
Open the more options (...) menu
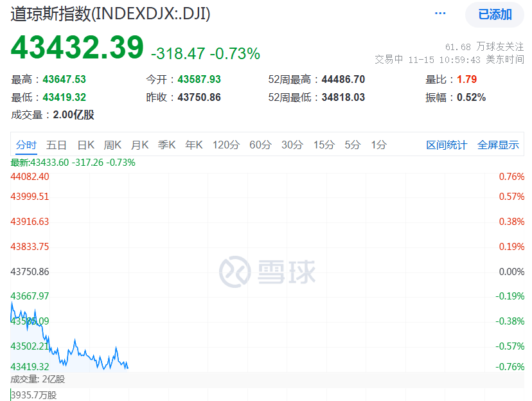pos(439,13)
